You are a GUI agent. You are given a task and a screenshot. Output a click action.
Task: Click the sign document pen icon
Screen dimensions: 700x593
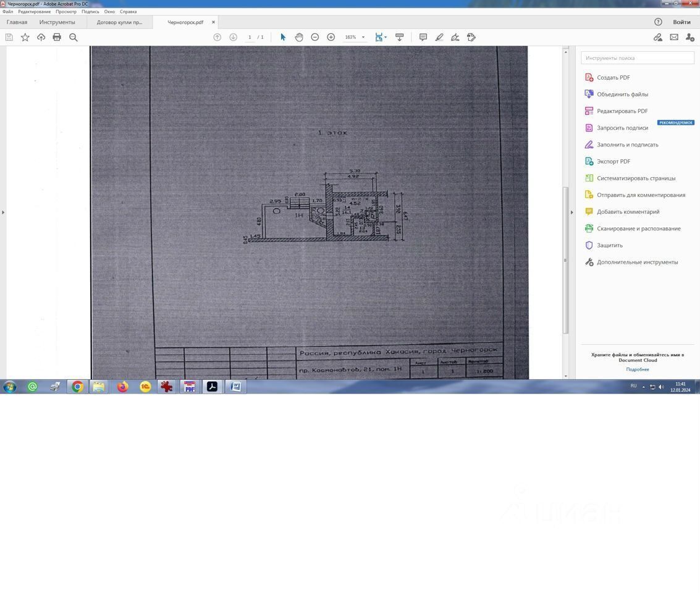click(x=455, y=38)
